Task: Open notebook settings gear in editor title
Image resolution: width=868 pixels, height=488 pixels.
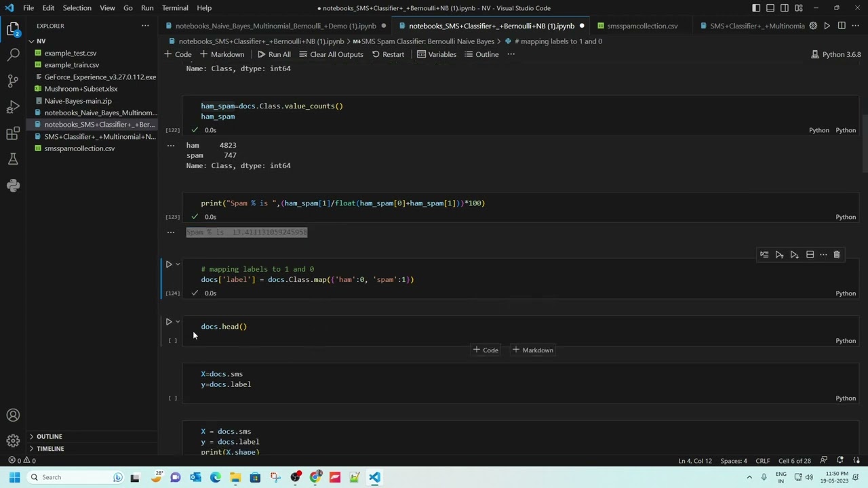Action: point(813,26)
